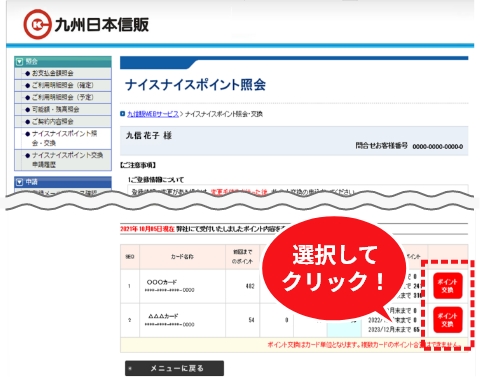Screen dimensions: 480x377
Task: Open ご利用明細照会（確定） menu item
Action: (63, 85)
